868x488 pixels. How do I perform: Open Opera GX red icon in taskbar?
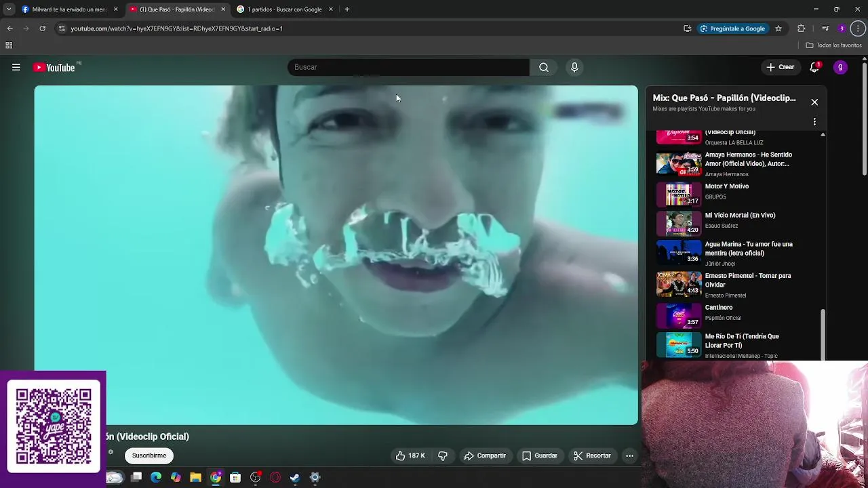275,477
